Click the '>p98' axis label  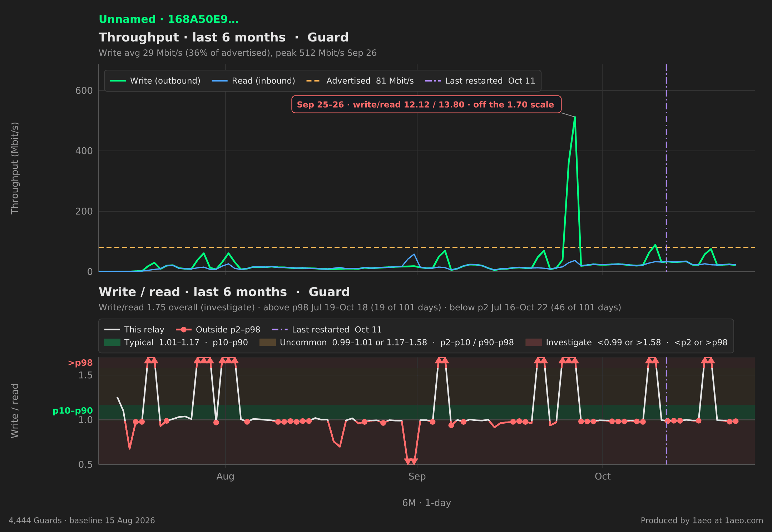pyautogui.click(x=80, y=363)
